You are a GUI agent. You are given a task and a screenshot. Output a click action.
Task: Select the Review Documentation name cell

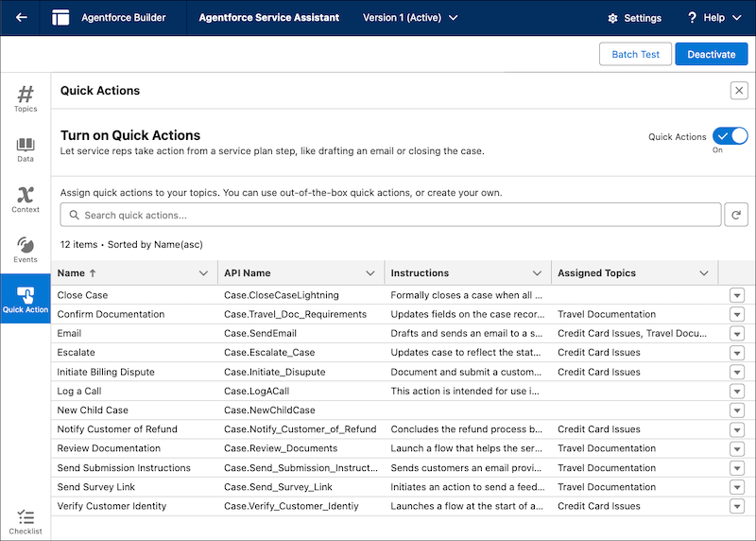134,448
